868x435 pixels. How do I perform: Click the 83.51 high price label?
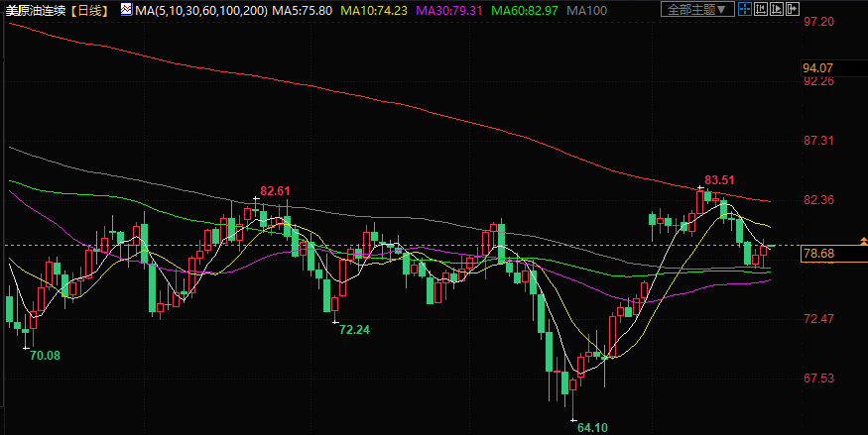coord(719,179)
